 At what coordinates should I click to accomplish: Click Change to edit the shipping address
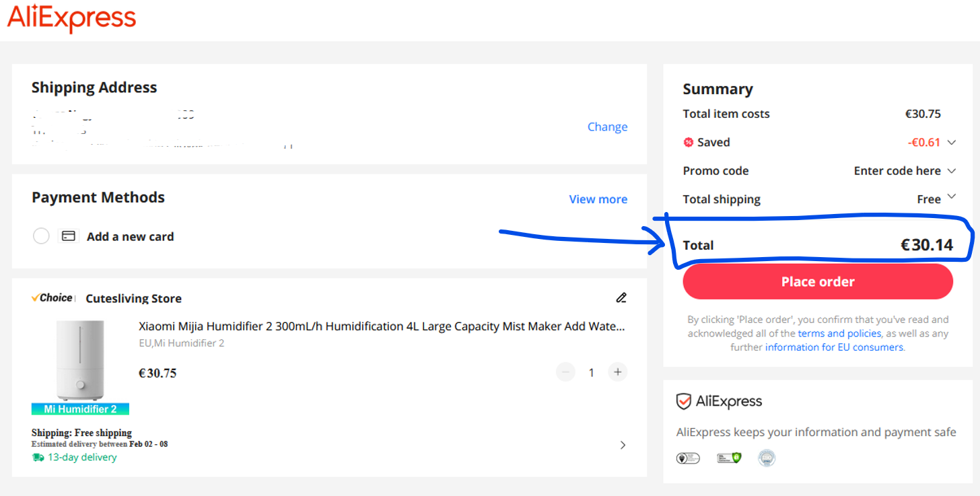coord(607,127)
